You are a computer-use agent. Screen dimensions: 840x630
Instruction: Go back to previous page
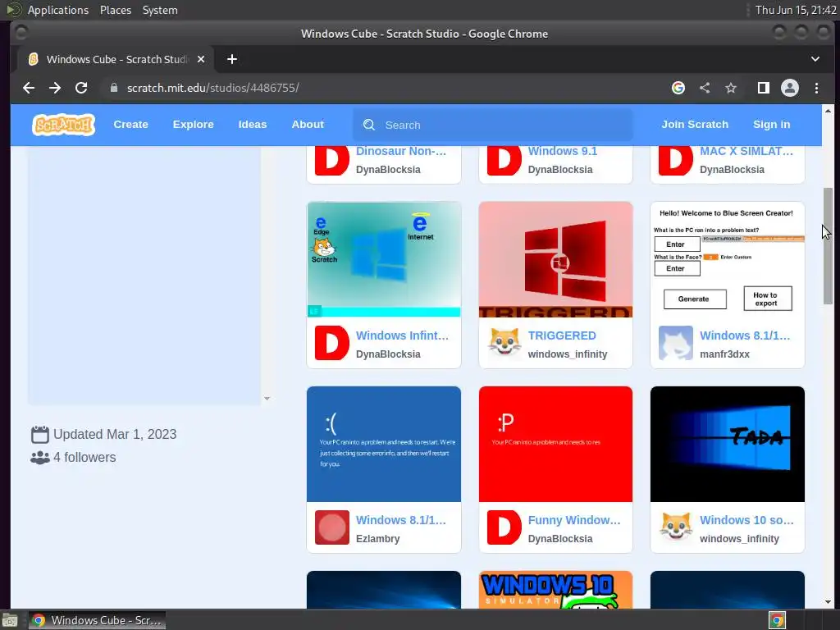[29, 88]
